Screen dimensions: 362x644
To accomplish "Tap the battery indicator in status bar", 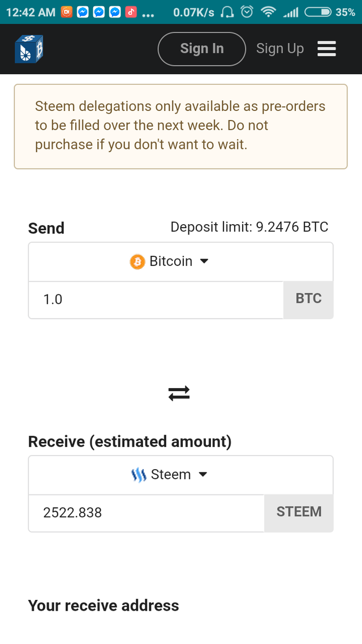I will [318, 12].
